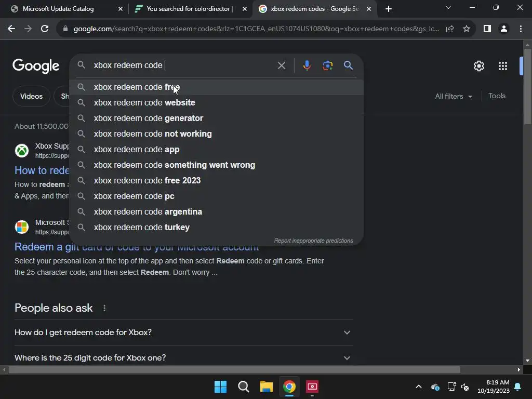Screen dimensions: 532x399
Task: Open Google apps grid
Action: coord(503,66)
